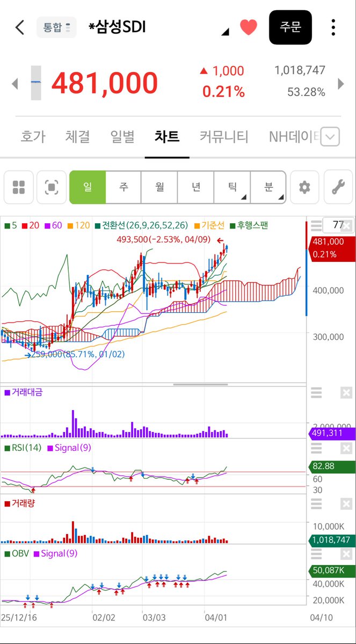Image resolution: width=356 pixels, height=644 pixels.
Task: Tap the 거래대금 indicator label
Action: [x=23, y=392]
